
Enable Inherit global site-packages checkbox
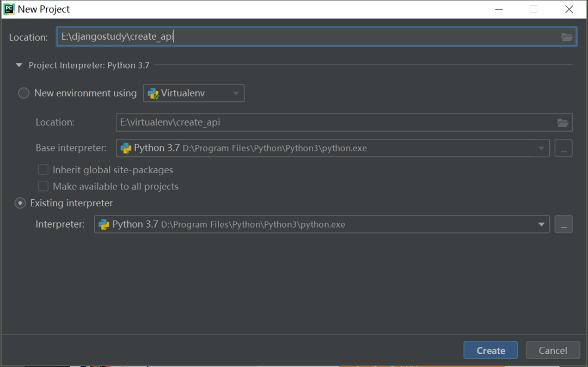[x=43, y=170]
